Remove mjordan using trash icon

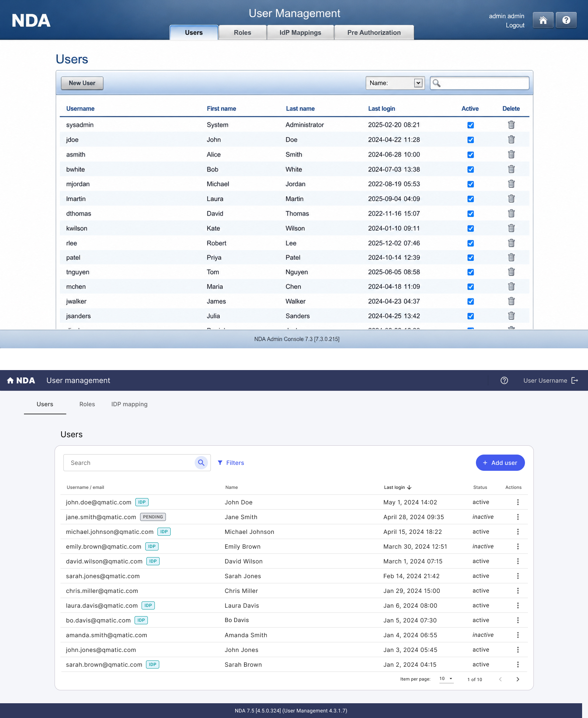click(x=511, y=184)
